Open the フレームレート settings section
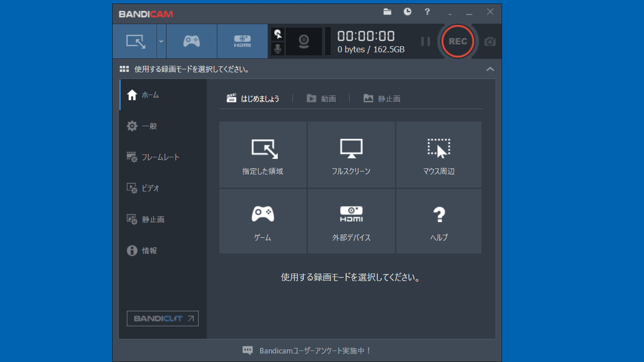 (163, 157)
